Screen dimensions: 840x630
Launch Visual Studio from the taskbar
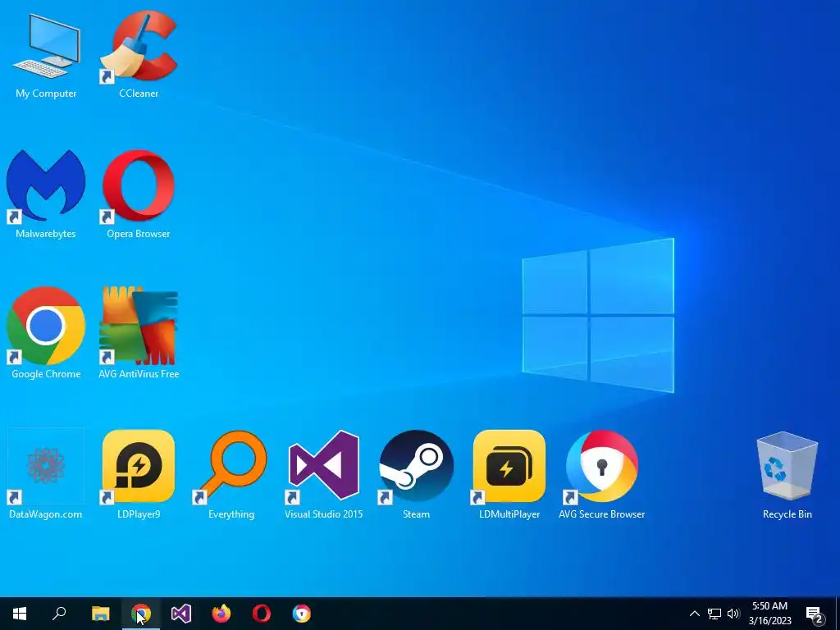point(181,614)
